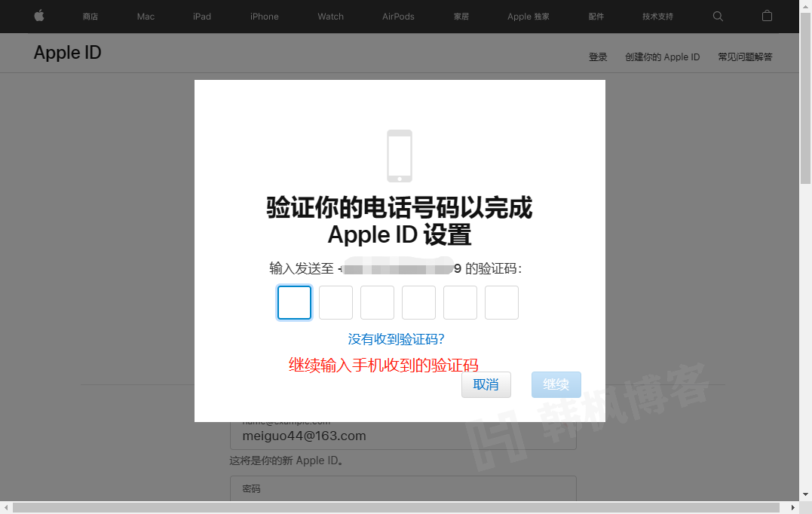Click the 技术支持 support menu
812x514 pixels.
657,16
